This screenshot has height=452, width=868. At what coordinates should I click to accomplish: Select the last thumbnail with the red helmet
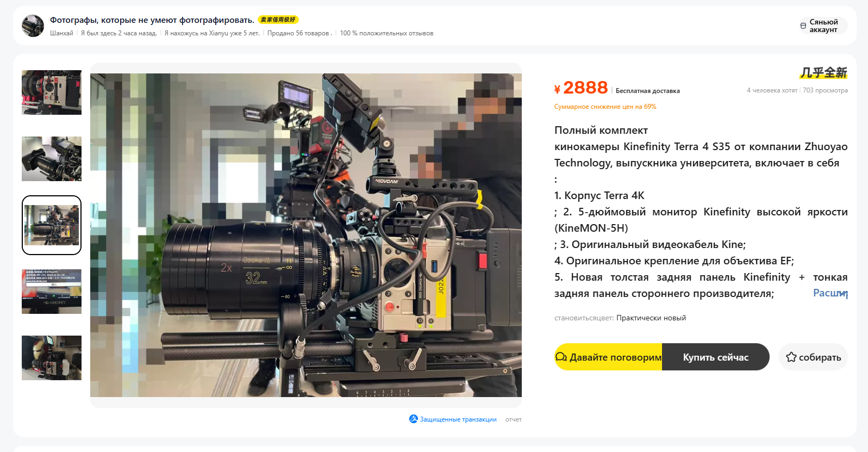pos(52,358)
